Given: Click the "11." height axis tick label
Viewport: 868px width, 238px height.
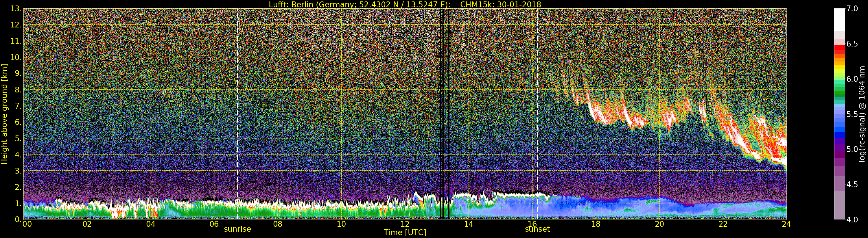Looking at the screenshot, I should coord(16,41).
